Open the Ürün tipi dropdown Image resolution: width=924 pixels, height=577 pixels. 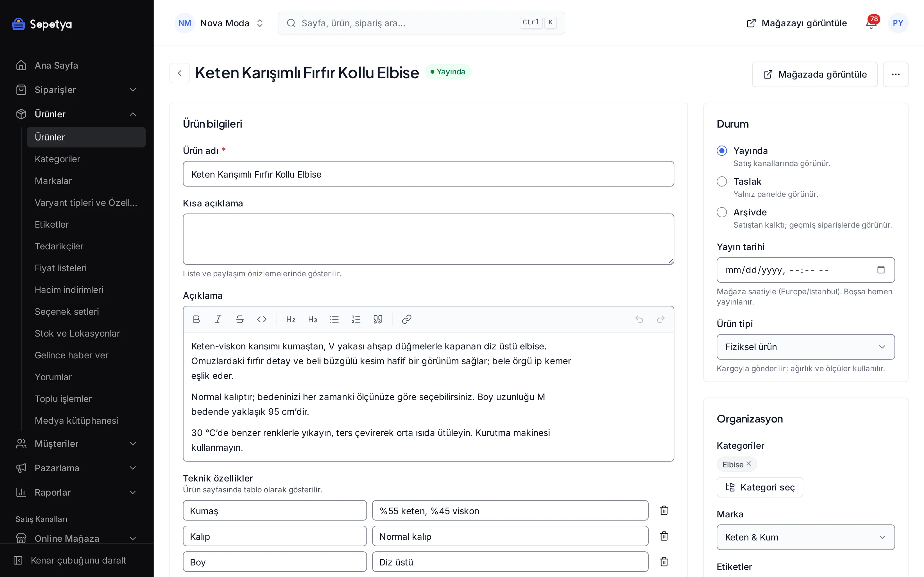coord(806,347)
